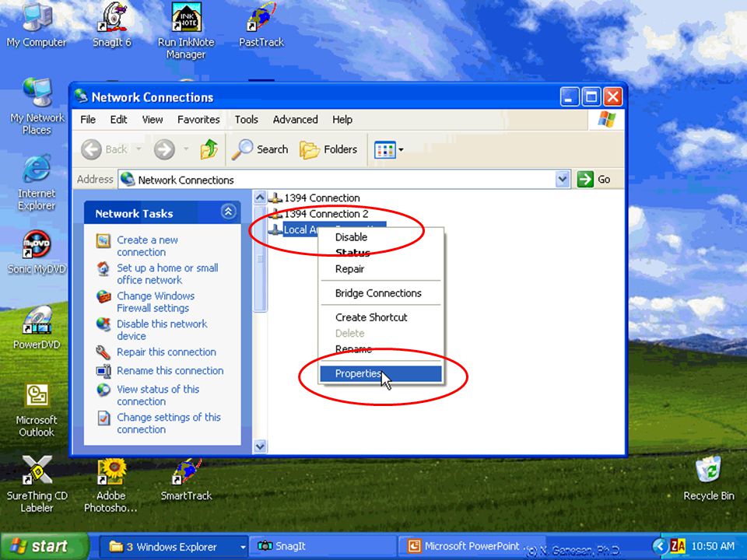
Task: Open the Edit menu
Action: (x=118, y=120)
